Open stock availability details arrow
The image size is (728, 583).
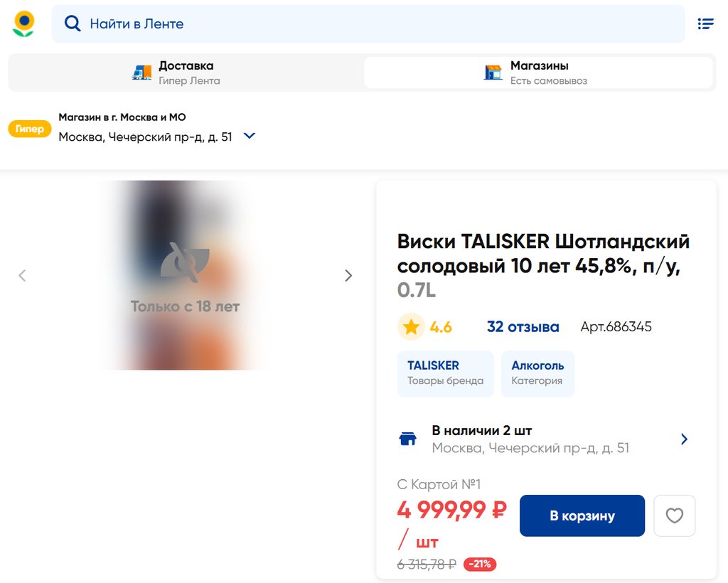pyautogui.click(x=684, y=439)
